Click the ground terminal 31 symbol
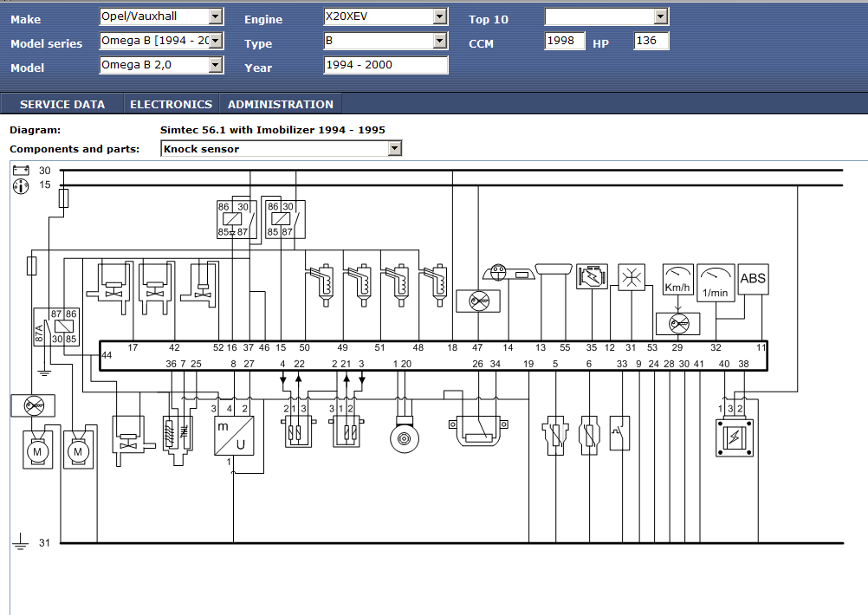Viewport: 868px width, 615px height. click(21, 541)
